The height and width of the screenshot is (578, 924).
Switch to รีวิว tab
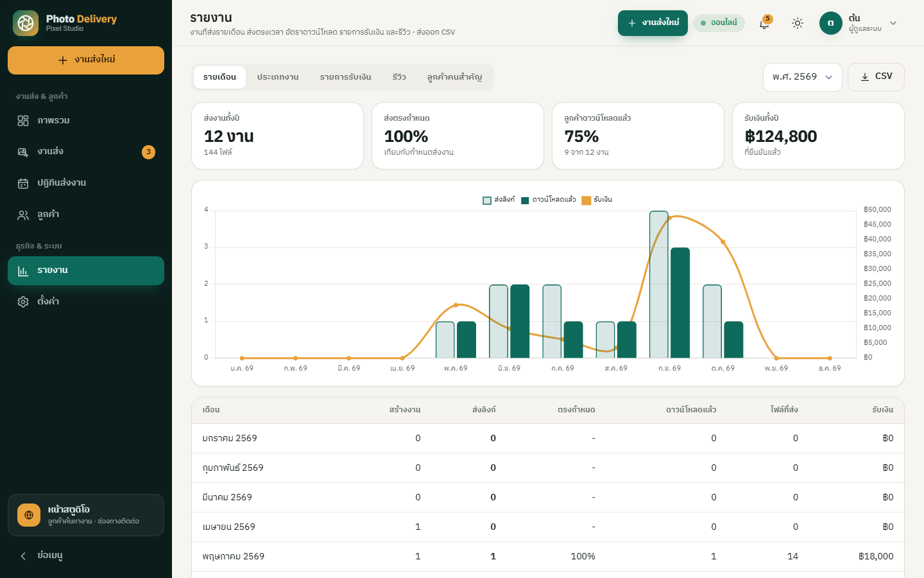(399, 77)
